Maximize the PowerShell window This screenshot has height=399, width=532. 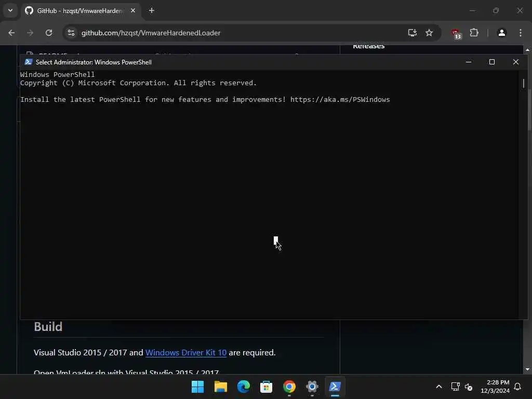pos(492,62)
